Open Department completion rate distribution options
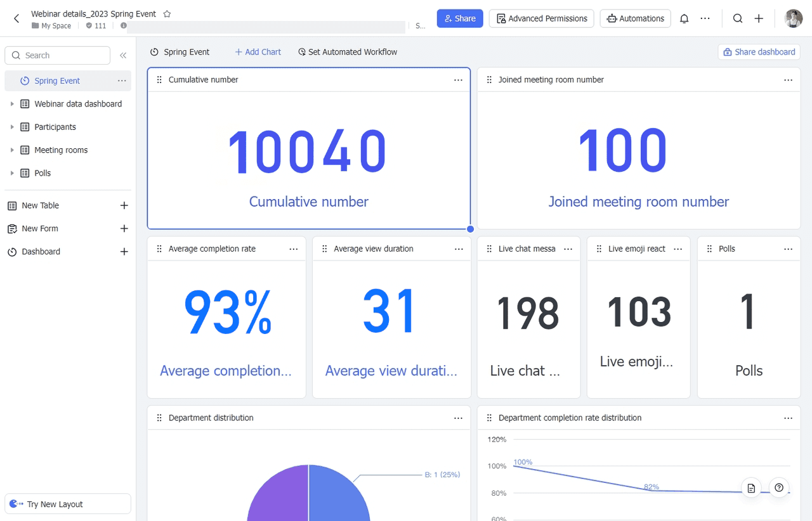 pyautogui.click(x=788, y=418)
